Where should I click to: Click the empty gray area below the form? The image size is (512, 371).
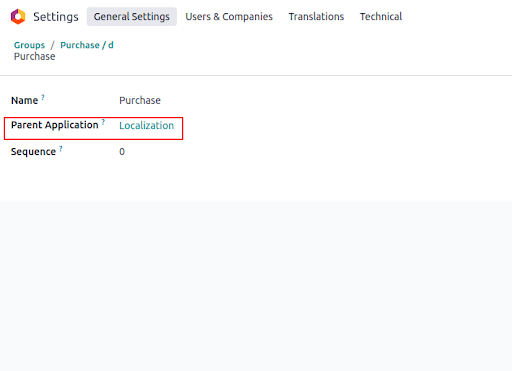[x=256, y=286]
